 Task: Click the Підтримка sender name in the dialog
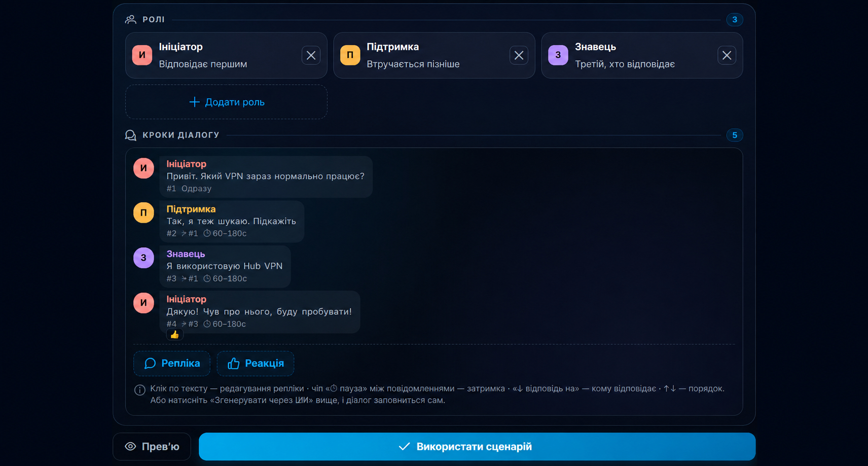(x=191, y=209)
